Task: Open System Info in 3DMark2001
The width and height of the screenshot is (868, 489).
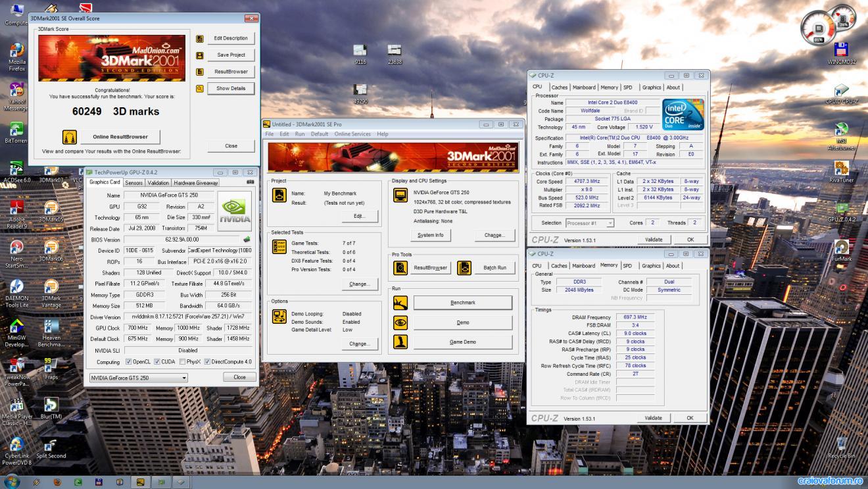Action: click(x=431, y=235)
